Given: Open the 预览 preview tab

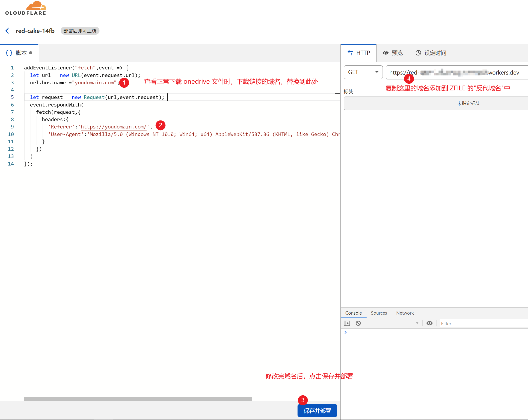Looking at the screenshot, I should pos(393,53).
